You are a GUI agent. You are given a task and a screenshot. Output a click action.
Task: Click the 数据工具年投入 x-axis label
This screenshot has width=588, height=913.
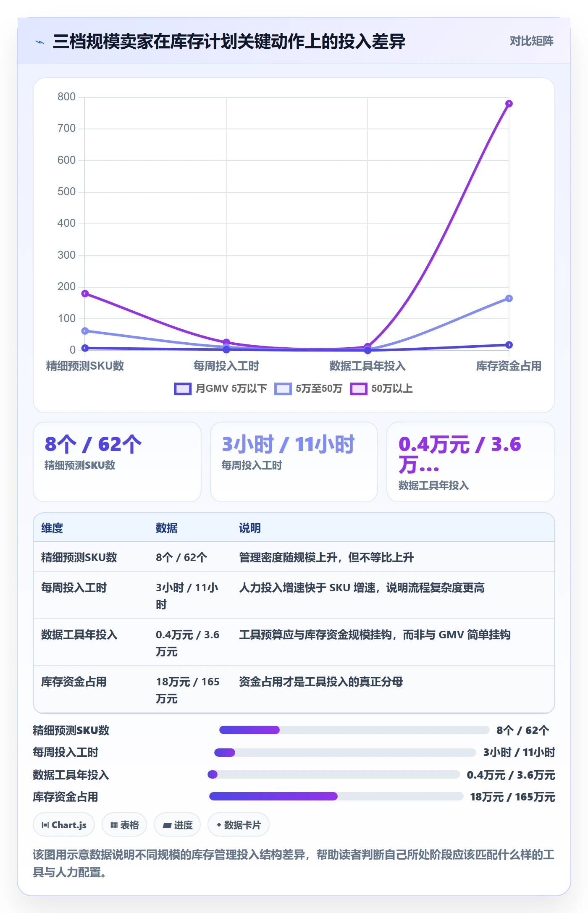pyautogui.click(x=367, y=366)
